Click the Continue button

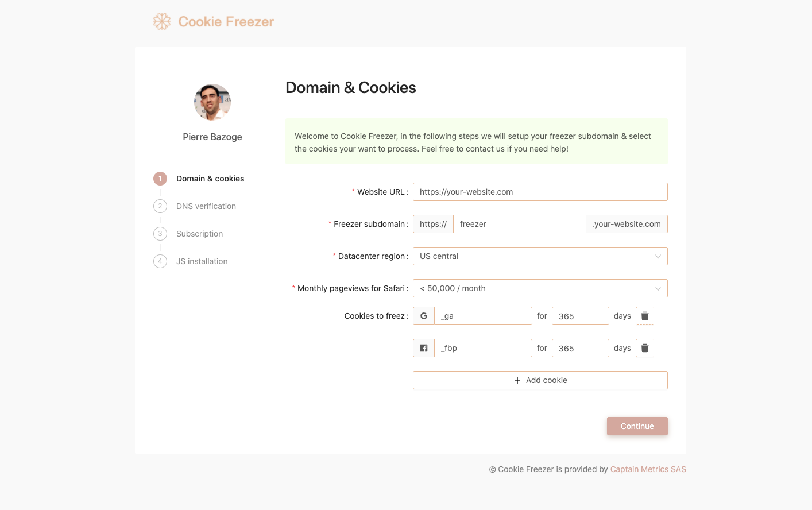[637, 426]
